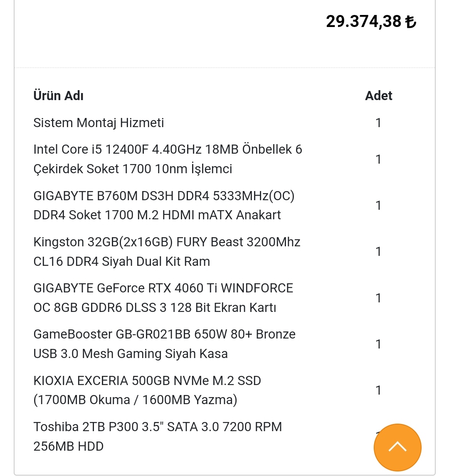The image size is (449, 476).
Task: Click quantity value for RTX 4060 Ti row
Action: [x=378, y=298]
